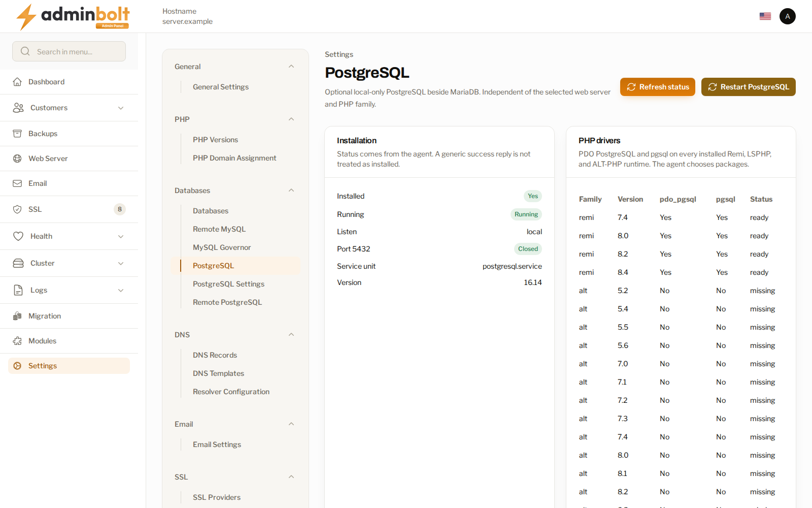Click the version value 16.14
Screen dimensions: 812x508
(x=533, y=282)
